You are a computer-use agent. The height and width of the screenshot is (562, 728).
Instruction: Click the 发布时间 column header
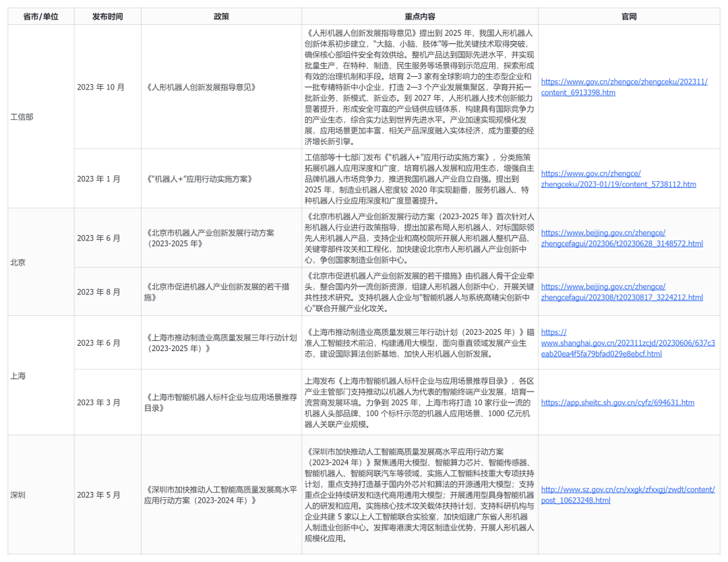pos(107,17)
